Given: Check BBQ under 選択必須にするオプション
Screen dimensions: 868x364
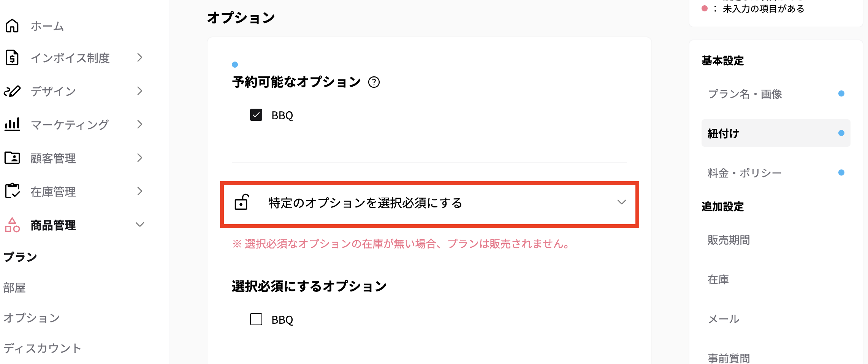Looking at the screenshot, I should [255, 320].
